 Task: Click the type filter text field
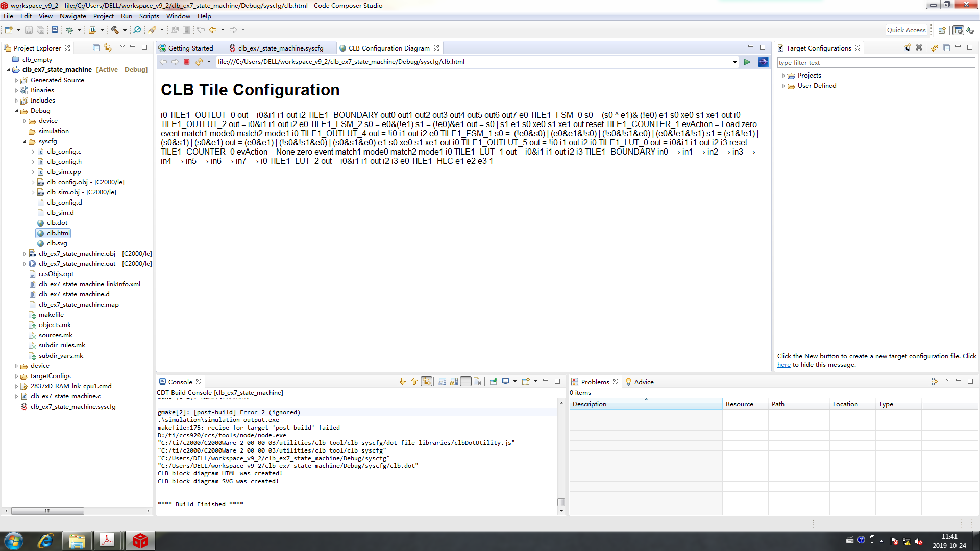click(x=875, y=63)
